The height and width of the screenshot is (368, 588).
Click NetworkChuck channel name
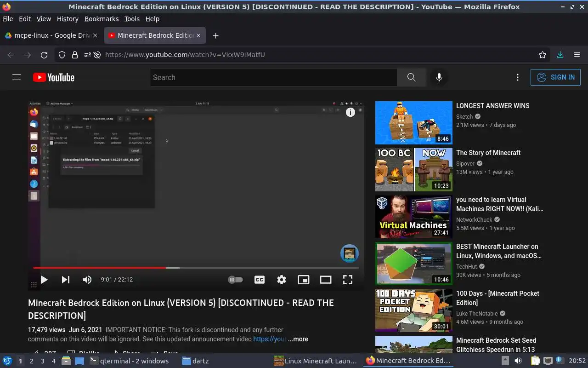tap(474, 220)
